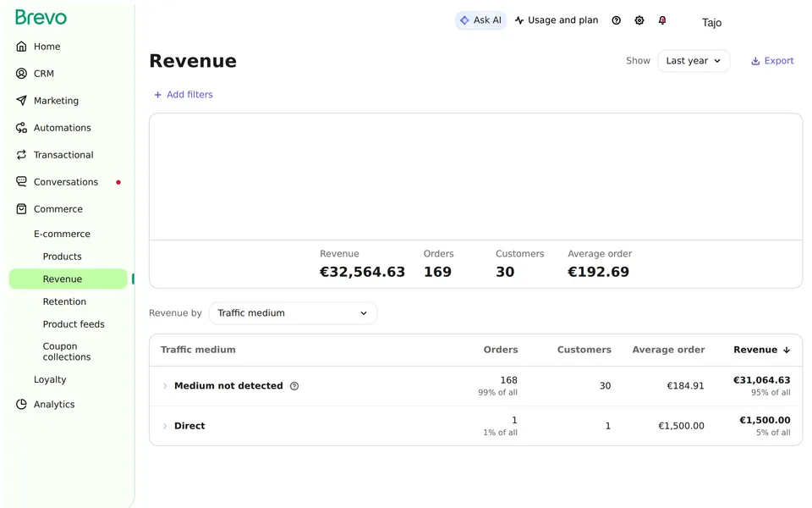Click the Traffic medium column header

198,350
